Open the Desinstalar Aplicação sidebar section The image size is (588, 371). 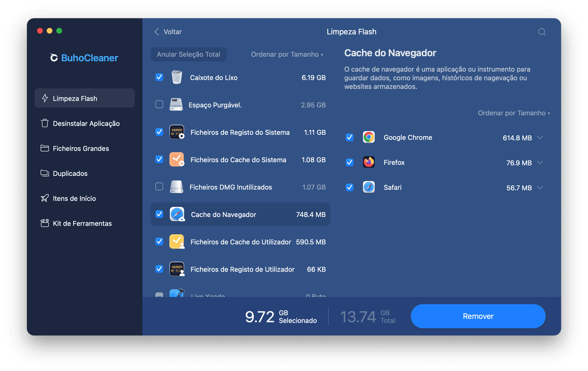pyautogui.click(x=84, y=123)
